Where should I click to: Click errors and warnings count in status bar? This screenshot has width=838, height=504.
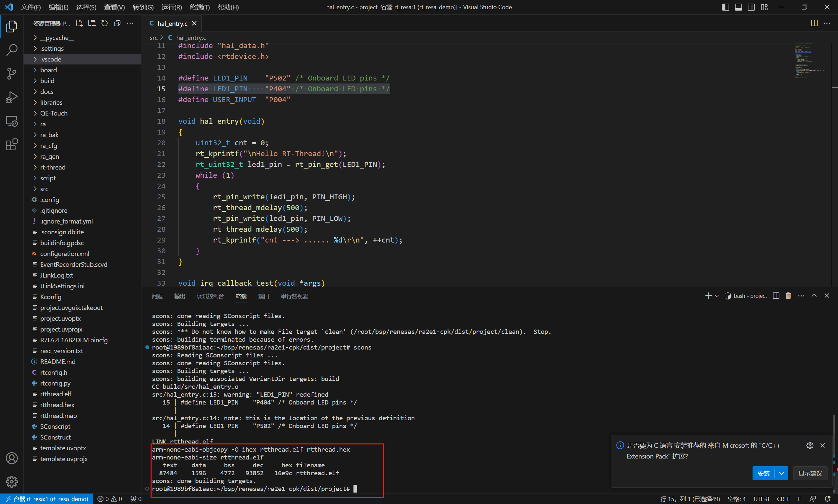[110, 499]
